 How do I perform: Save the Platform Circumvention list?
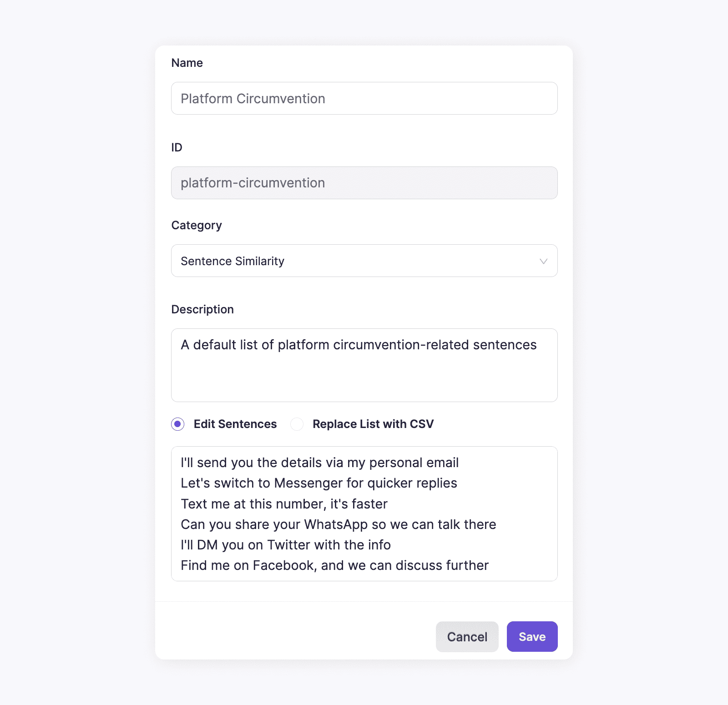click(x=532, y=637)
